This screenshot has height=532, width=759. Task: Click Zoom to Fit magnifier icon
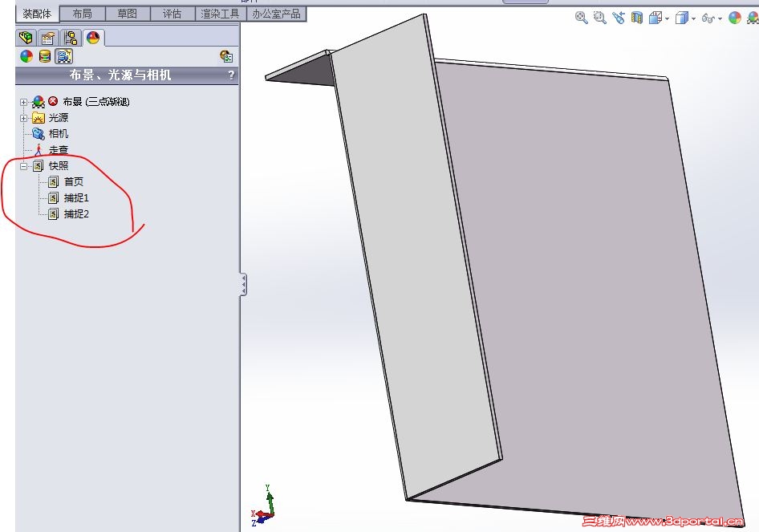[x=581, y=18]
